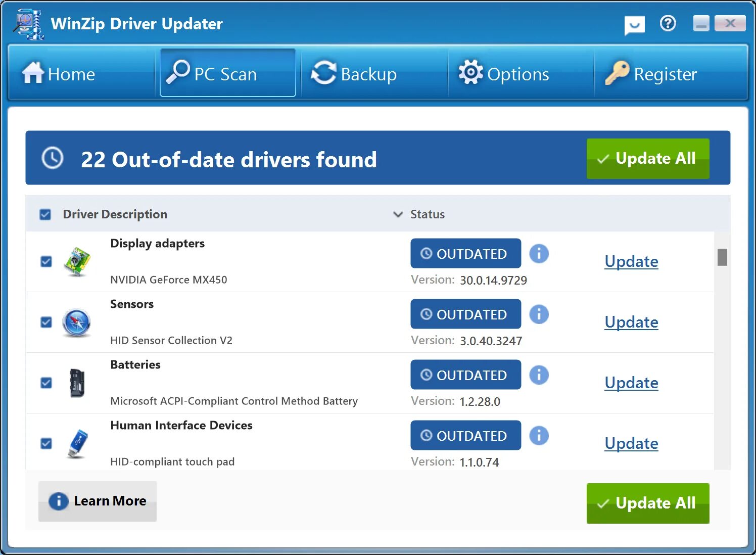Show info for HID-compliant touch pad driver

[x=539, y=435]
